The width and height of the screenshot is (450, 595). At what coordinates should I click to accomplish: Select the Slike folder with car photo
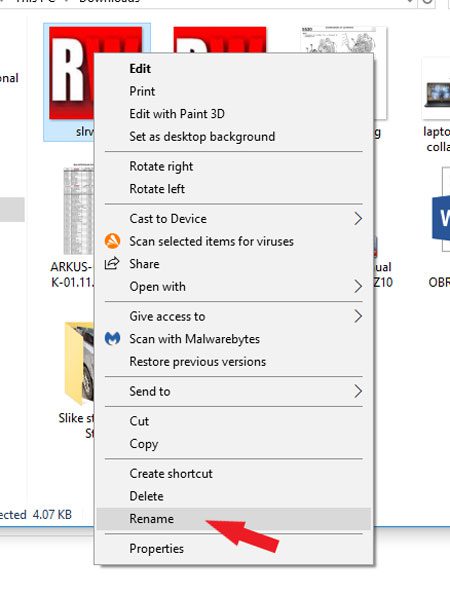pyautogui.click(x=79, y=364)
